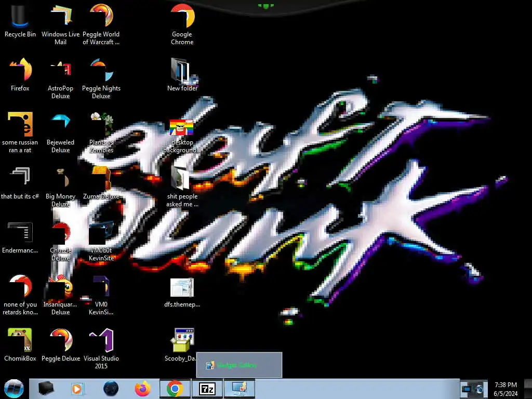Select the Endermanc... desktop icon
This screenshot has height=399, width=532.
(x=20, y=237)
